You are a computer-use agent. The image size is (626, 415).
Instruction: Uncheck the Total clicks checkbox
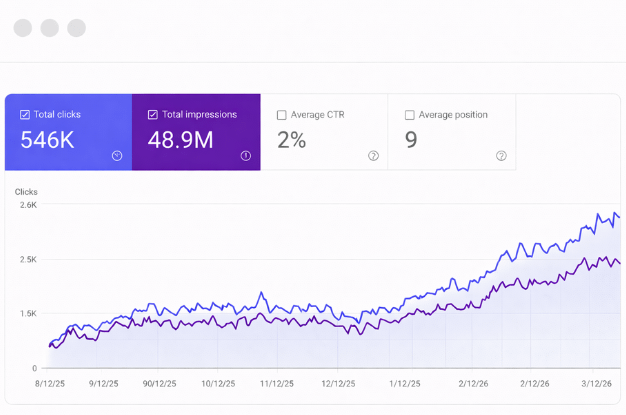(x=25, y=115)
